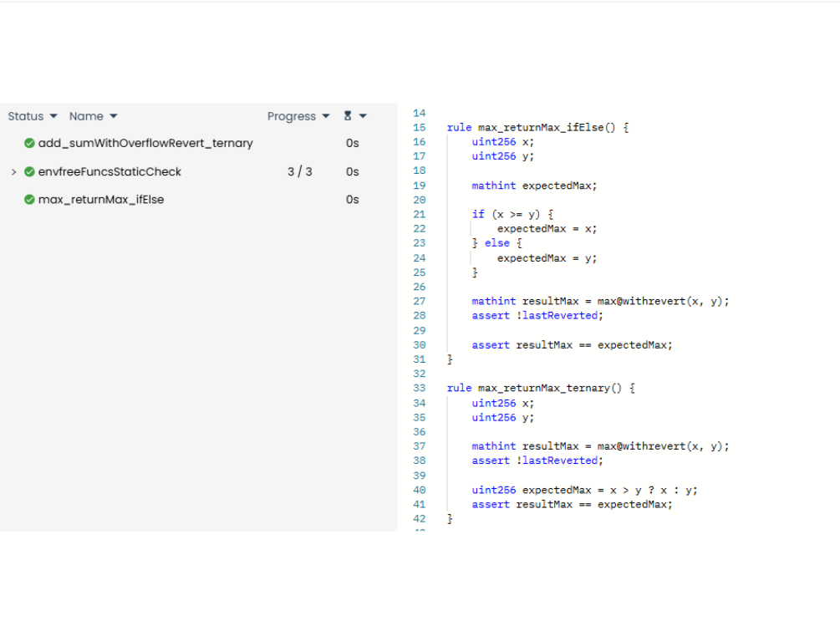The height and width of the screenshot is (631, 840).
Task: Expand the envfreeFuncsStaticCheck tree row
Action: click(x=13, y=171)
